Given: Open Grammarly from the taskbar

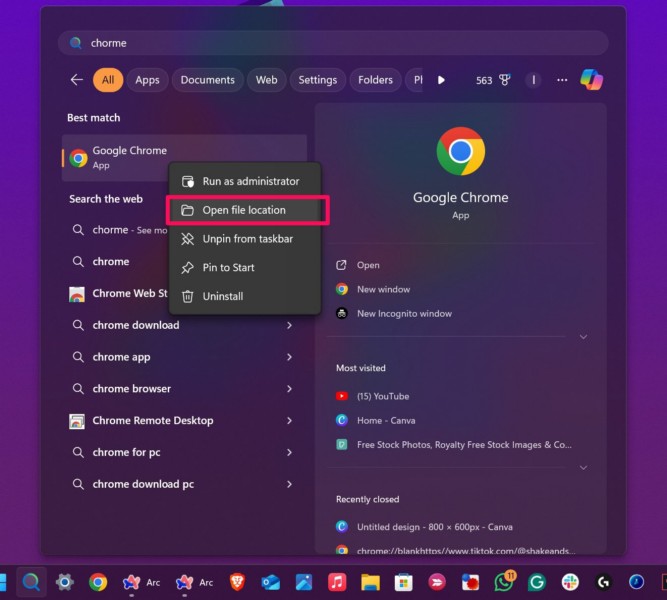Looking at the screenshot, I should [537, 582].
